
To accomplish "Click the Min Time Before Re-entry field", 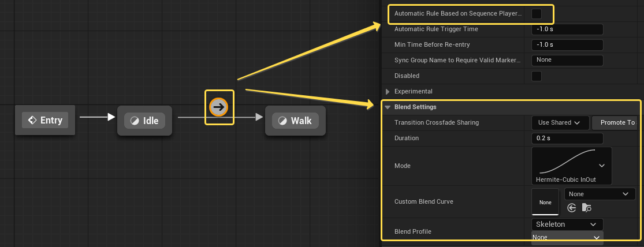I will [x=567, y=45].
